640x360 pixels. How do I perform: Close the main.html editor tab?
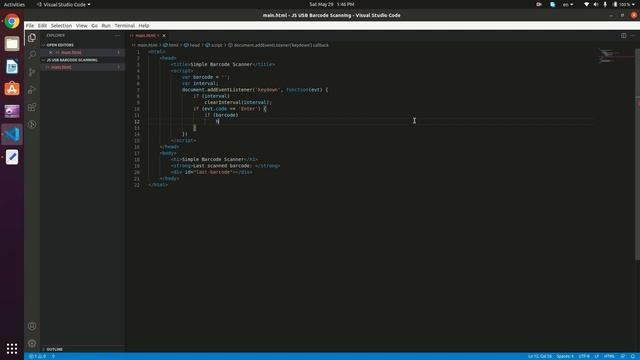164,36
